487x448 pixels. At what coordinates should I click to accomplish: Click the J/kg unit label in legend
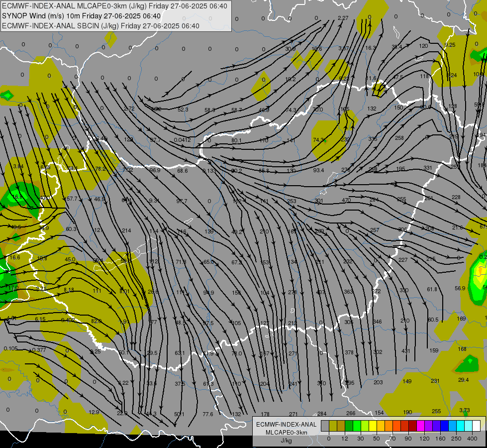click(286, 441)
